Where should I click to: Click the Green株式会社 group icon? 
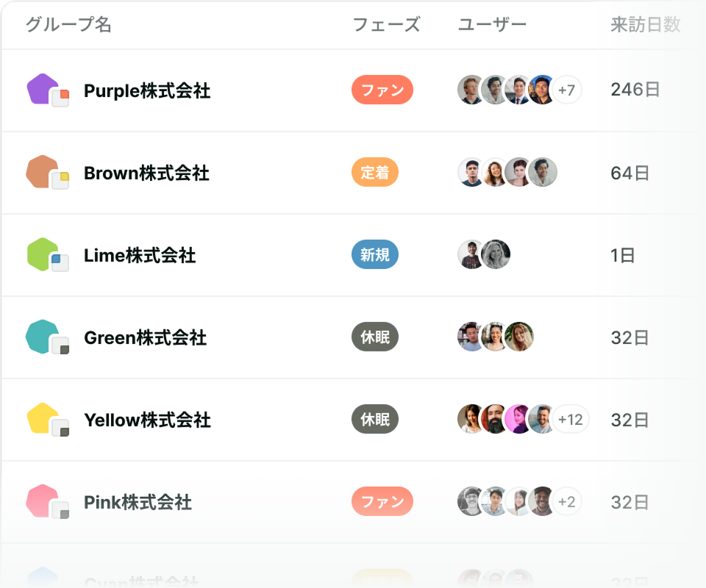click(x=47, y=337)
